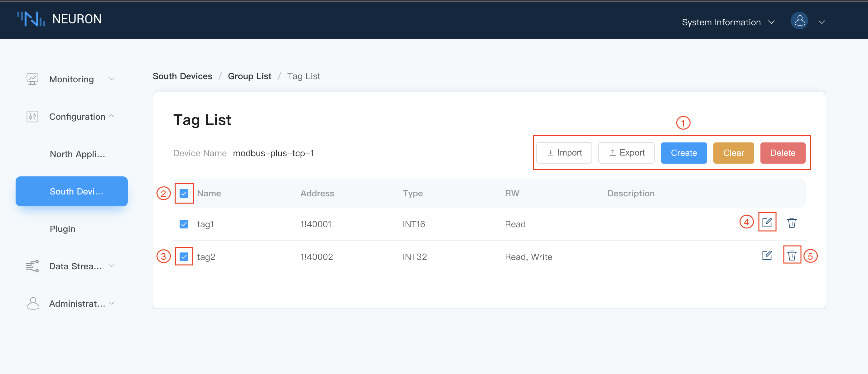Viewport: 868px width, 374px height.
Task: Edit tag2 with pencil icon
Action: pyautogui.click(x=767, y=255)
